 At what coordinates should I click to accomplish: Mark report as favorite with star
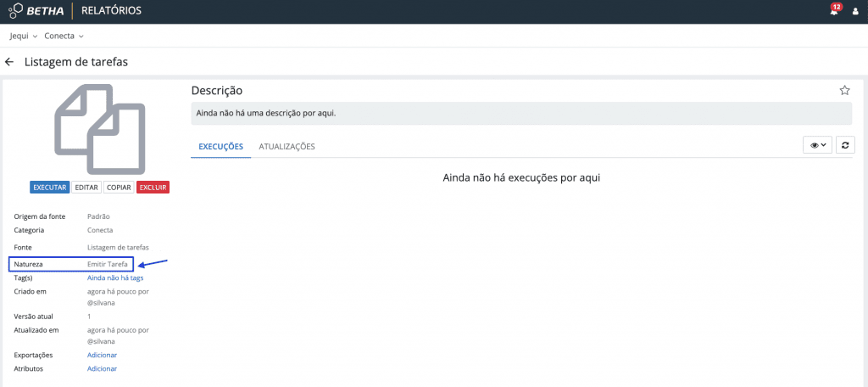(844, 90)
